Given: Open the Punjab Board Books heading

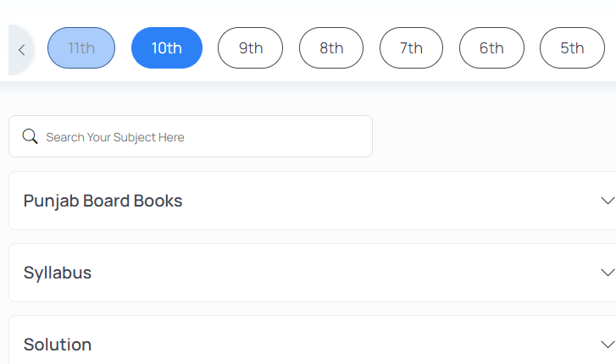Looking at the screenshot, I should 103,201.
